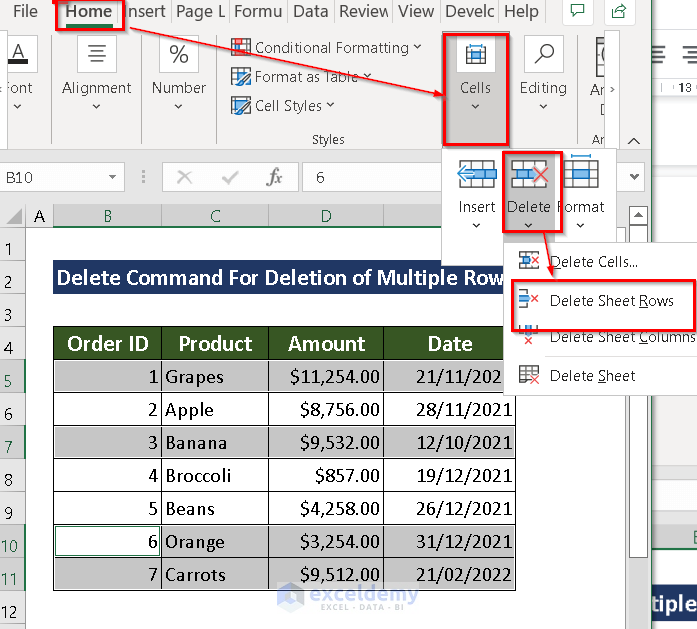Image resolution: width=697 pixels, height=629 pixels.
Task: Click the Alignment group icon
Action: (97, 55)
